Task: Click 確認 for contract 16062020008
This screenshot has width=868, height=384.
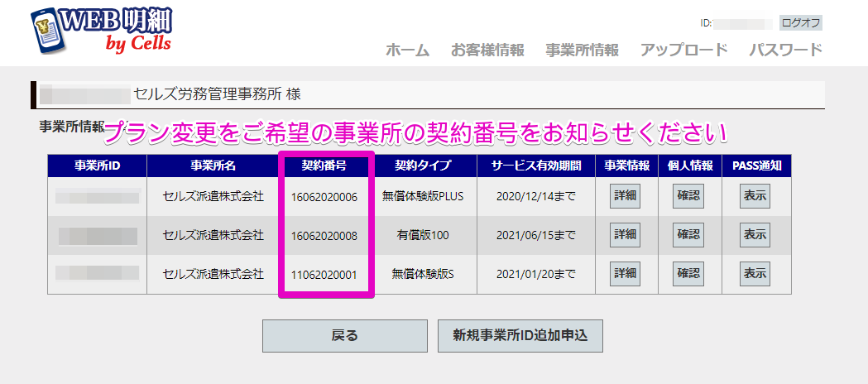Action: click(688, 235)
